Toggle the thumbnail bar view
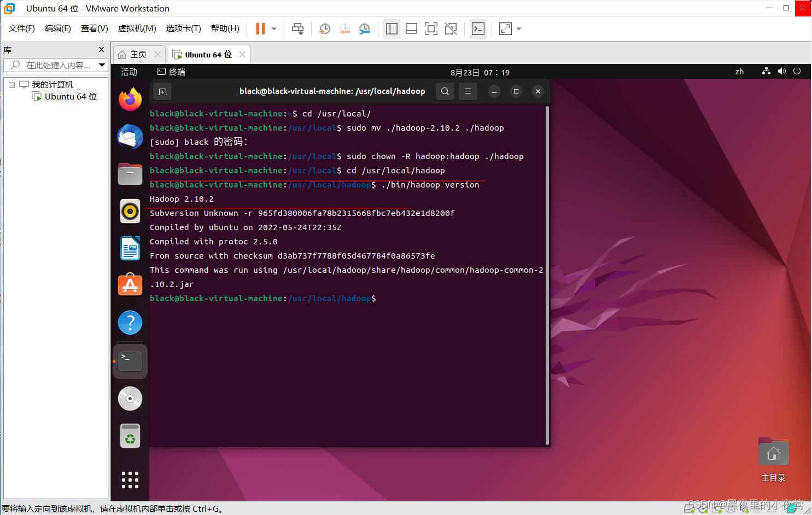The image size is (812, 515). [x=412, y=28]
